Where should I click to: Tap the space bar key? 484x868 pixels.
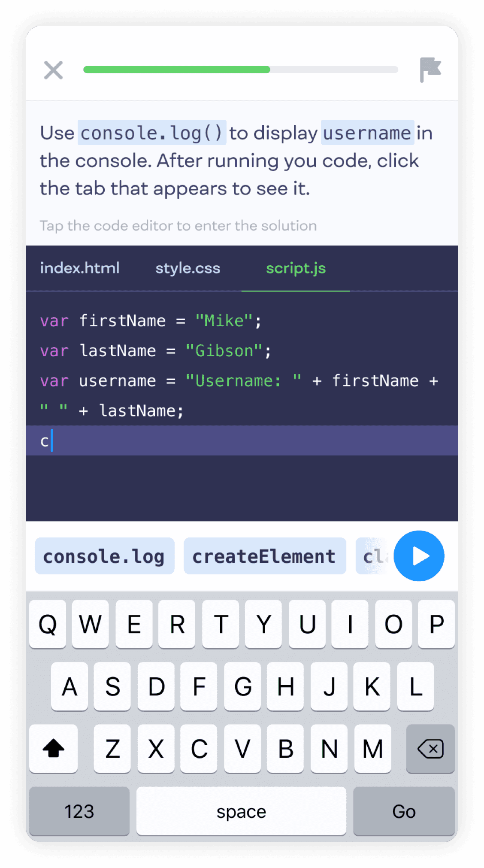click(x=241, y=811)
